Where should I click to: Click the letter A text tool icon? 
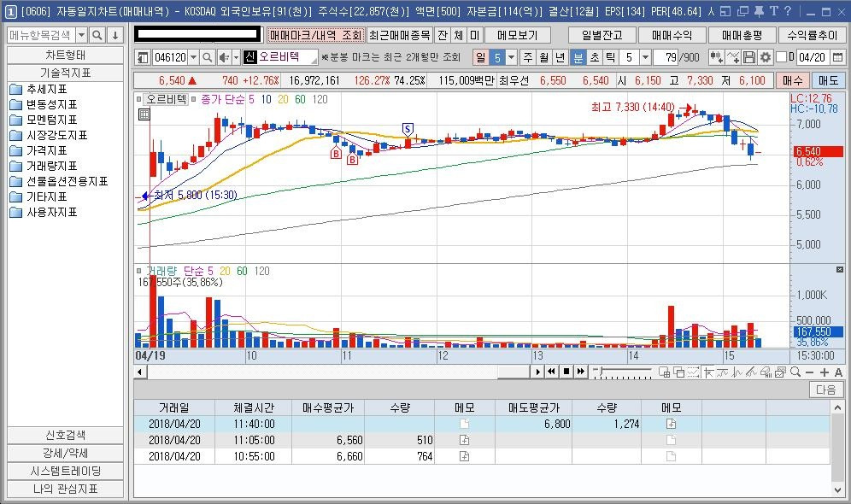(838, 372)
